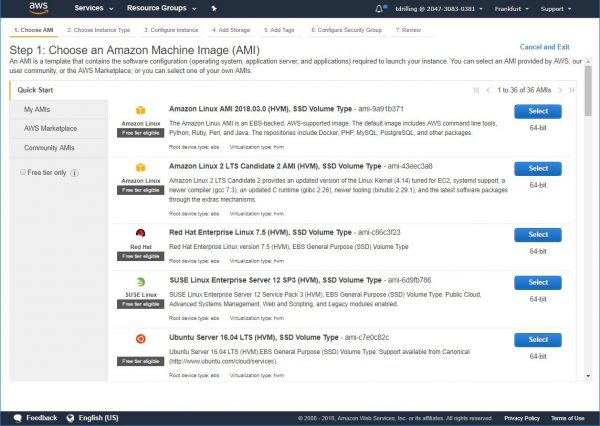This screenshot has height=426, width=600.
Task: Click AMI ID ami-43eec3a8
Action: 410,166
